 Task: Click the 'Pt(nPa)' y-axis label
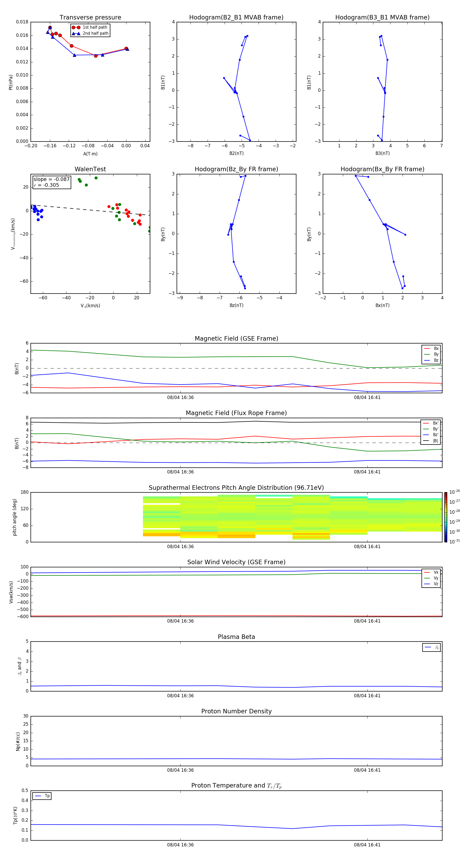click(11, 82)
